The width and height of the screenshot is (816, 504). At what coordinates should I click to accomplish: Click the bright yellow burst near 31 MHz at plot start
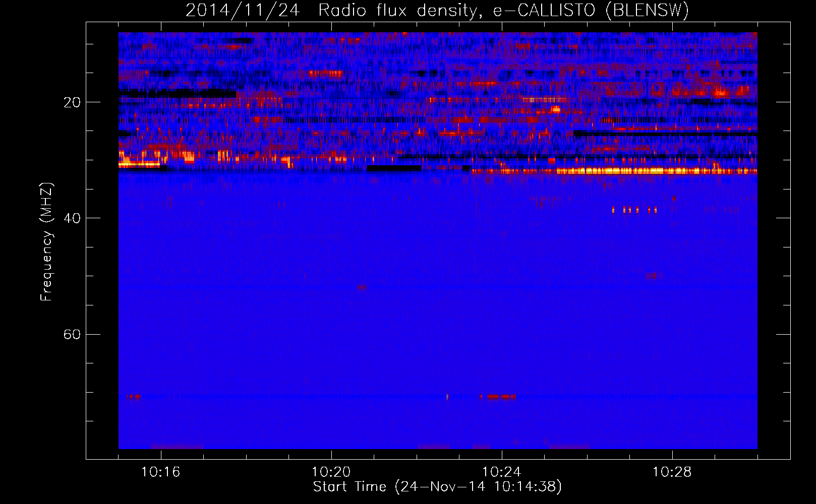click(x=139, y=164)
